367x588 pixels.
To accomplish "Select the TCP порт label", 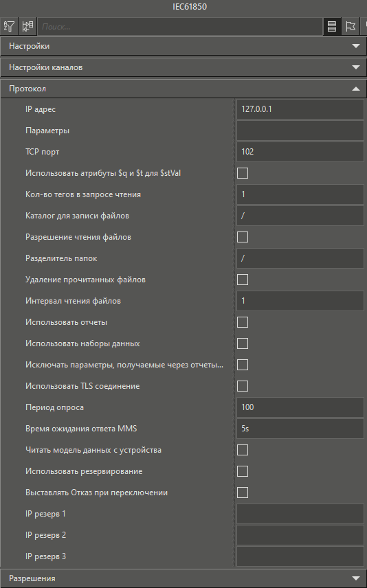I will 43,152.
